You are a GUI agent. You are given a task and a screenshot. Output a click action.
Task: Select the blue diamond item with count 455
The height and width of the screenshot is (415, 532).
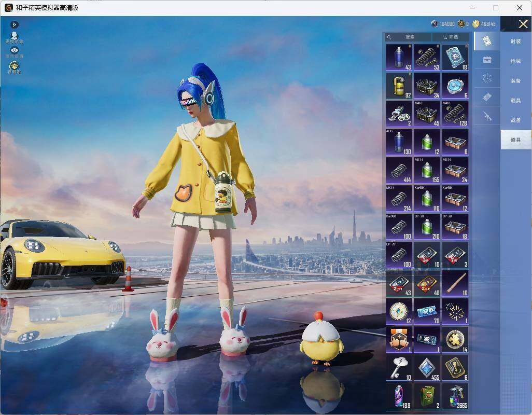427,368
